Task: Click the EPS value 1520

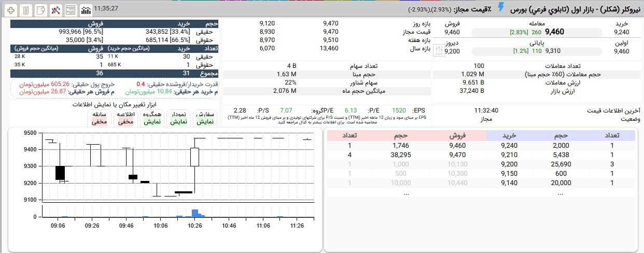Action: pos(399,110)
